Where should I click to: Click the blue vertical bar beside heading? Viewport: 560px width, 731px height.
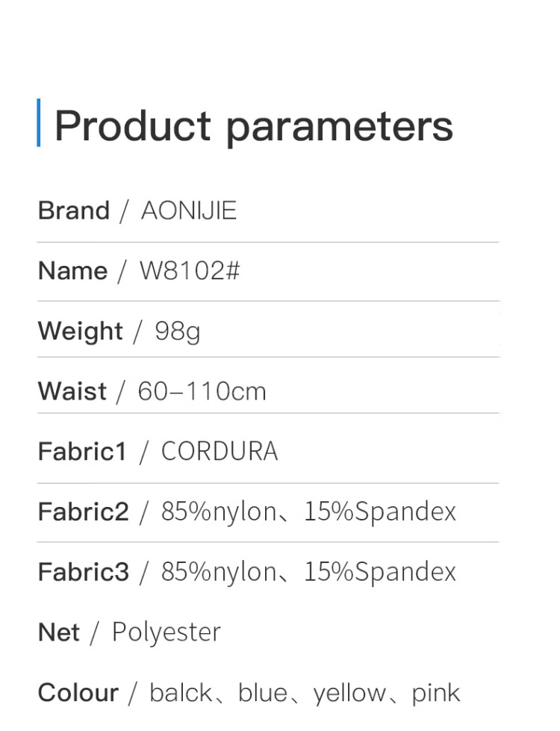click(x=39, y=122)
